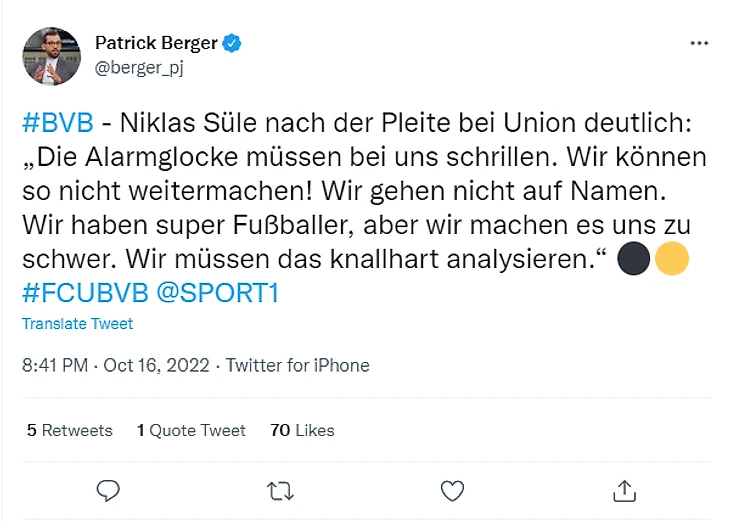Click the reply speech bubble icon

[x=108, y=490]
